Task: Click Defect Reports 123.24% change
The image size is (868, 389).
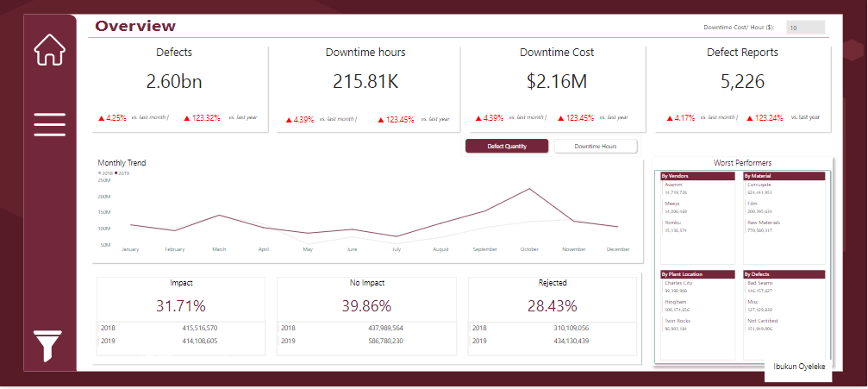Action: tap(765, 117)
